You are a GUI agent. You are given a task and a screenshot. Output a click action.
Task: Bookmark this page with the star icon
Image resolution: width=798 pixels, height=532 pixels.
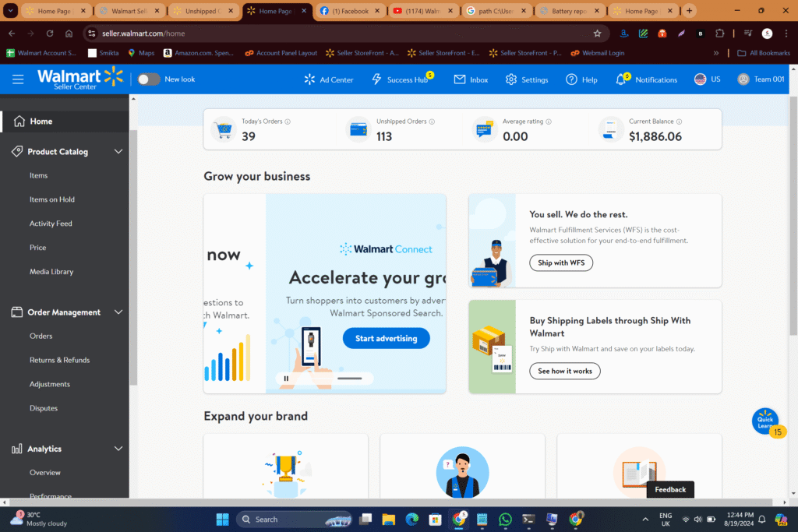(598, 33)
